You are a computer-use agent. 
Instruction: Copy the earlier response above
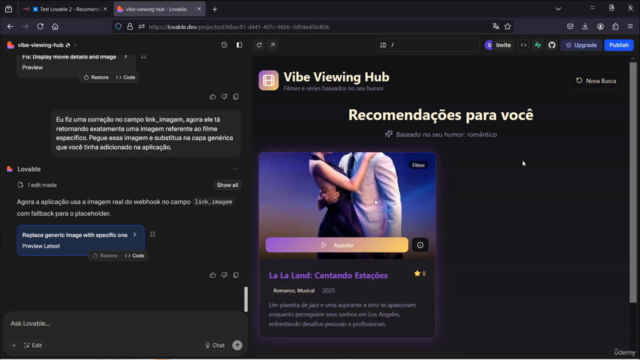[x=236, y=97]
